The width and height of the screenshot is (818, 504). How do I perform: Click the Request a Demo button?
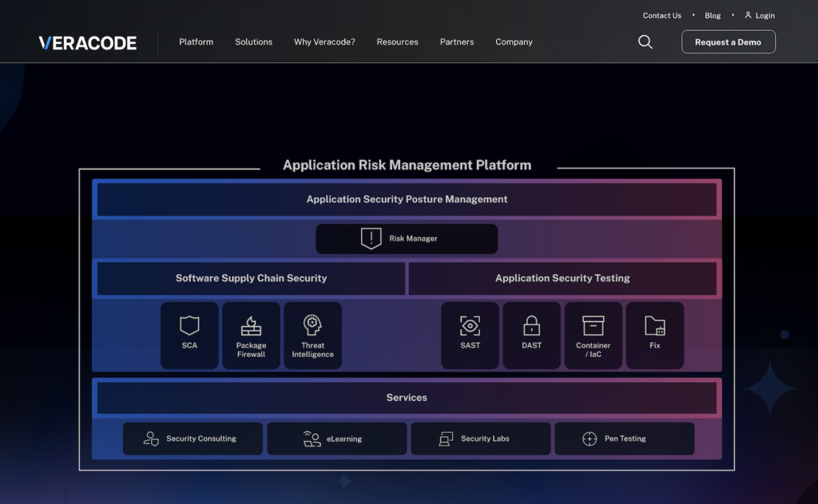(729, 42)
